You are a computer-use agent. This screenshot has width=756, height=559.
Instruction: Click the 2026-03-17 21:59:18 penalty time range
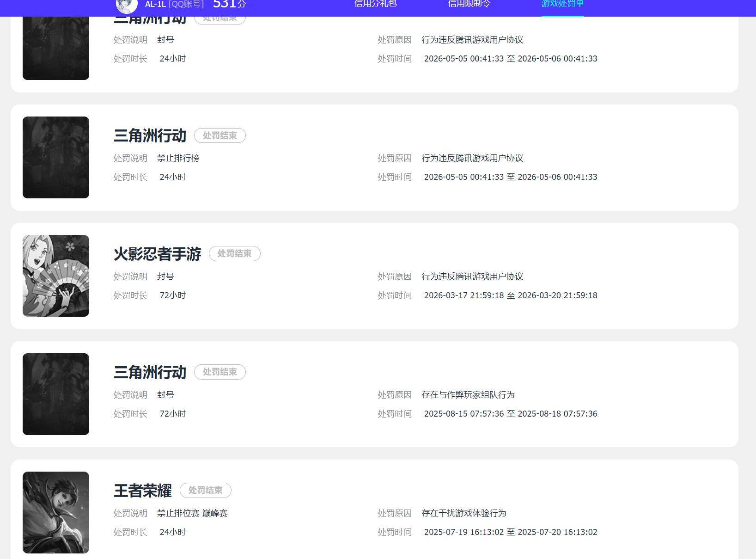(x=511, y=295)
